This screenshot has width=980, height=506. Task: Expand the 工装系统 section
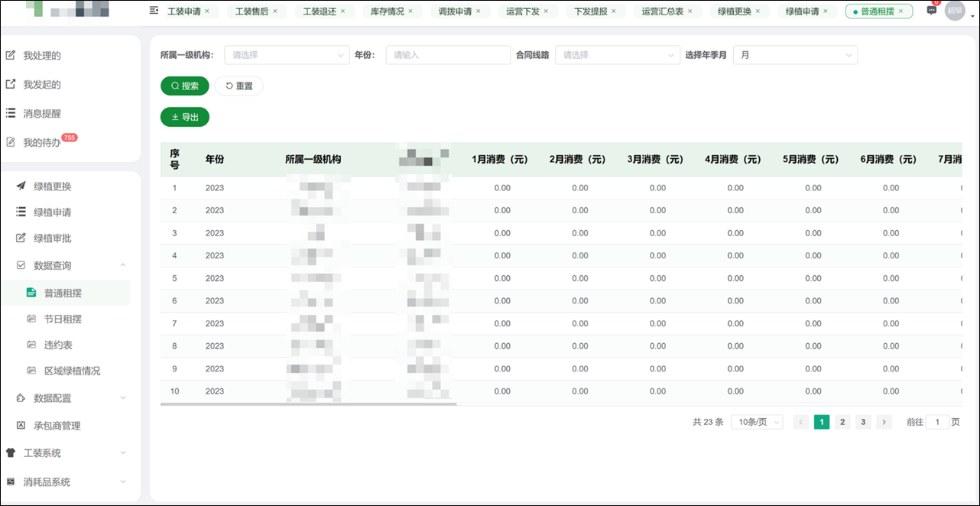123,453
